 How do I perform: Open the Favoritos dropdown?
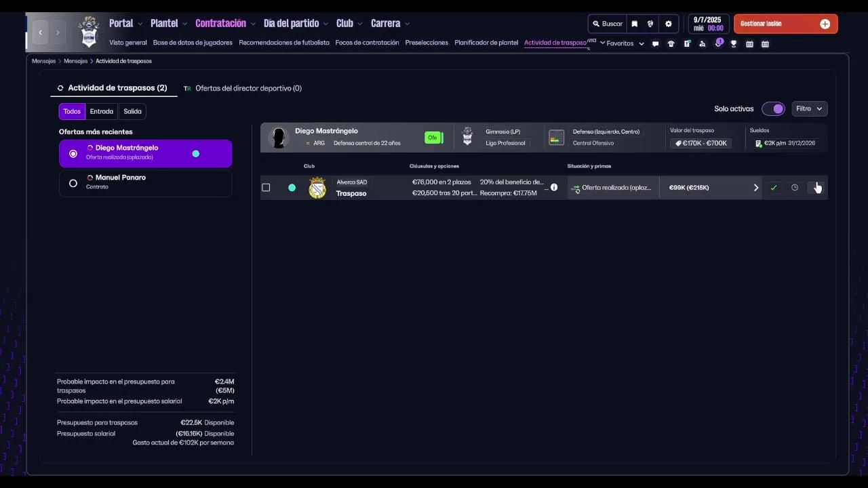pos(625,43)
